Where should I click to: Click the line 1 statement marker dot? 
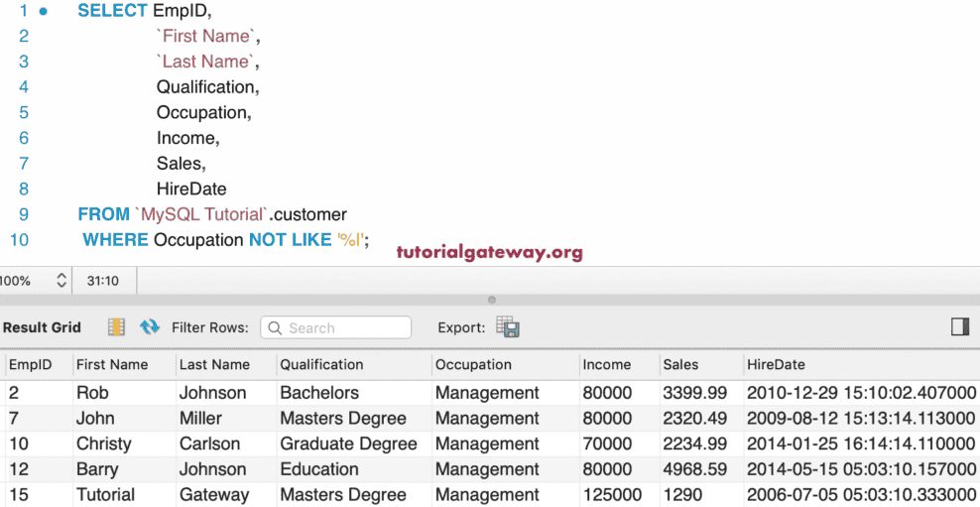(43, 11)
